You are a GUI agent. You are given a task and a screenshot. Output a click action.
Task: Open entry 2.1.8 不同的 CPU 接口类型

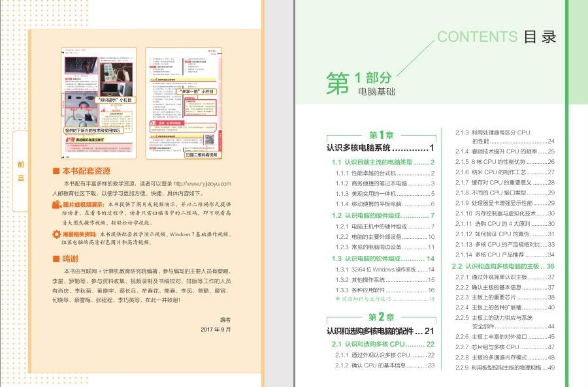505,193
